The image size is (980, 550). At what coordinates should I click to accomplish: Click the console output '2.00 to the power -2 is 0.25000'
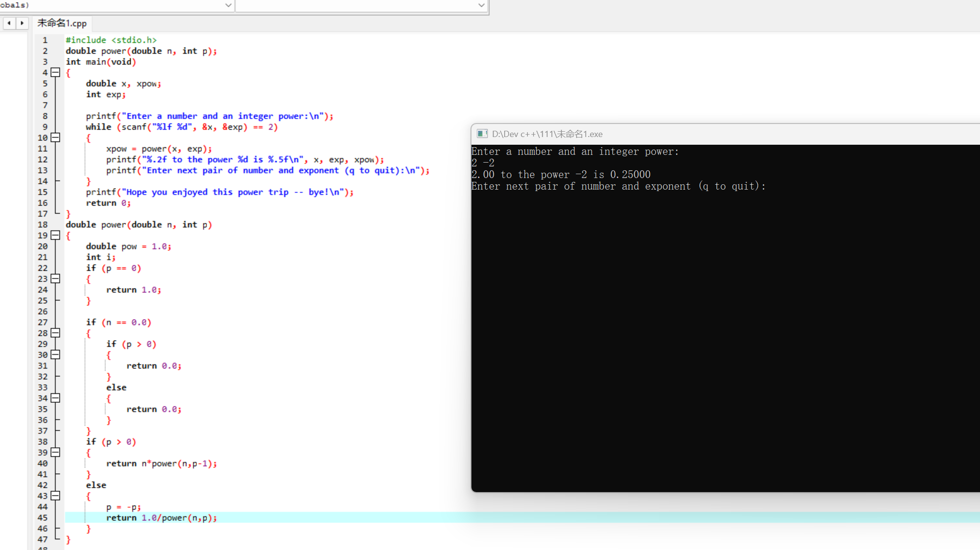pyautogui.click(x=561, y=175)
